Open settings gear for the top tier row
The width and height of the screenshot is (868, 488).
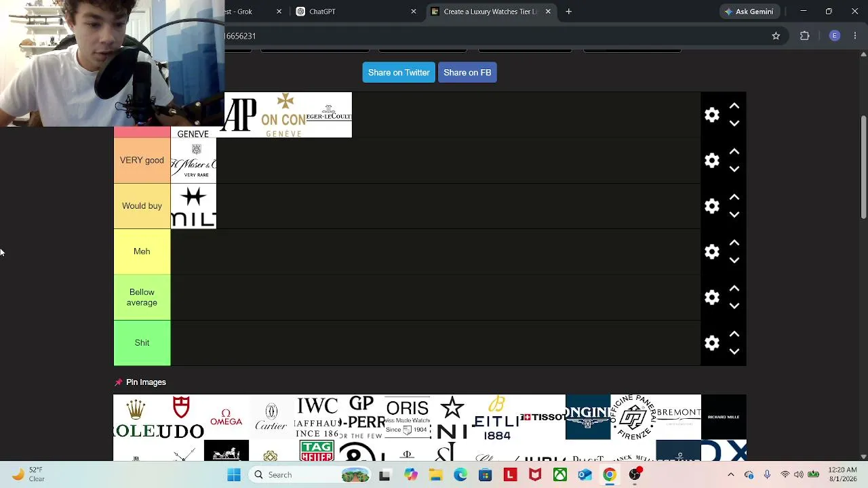coord(711,115)
